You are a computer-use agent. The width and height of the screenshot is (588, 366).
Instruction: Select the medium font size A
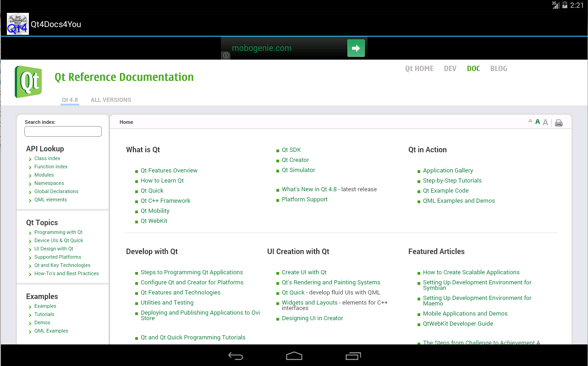pos(538,122)
